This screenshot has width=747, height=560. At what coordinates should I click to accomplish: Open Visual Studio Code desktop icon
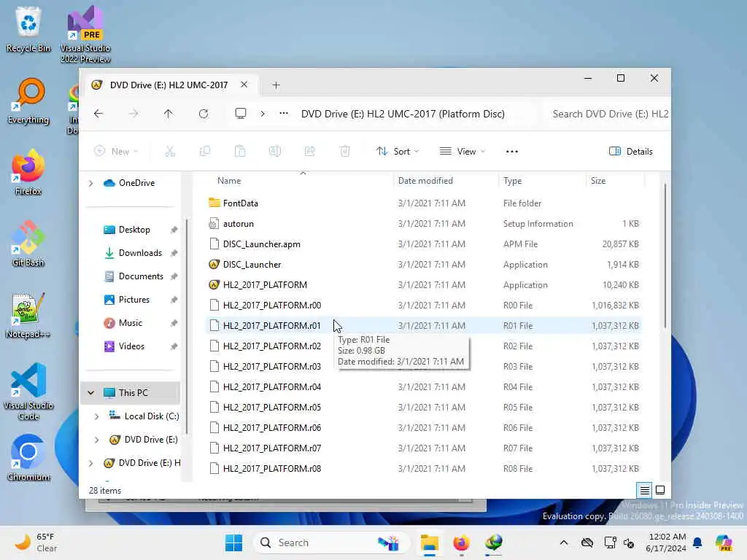(28, 392)
